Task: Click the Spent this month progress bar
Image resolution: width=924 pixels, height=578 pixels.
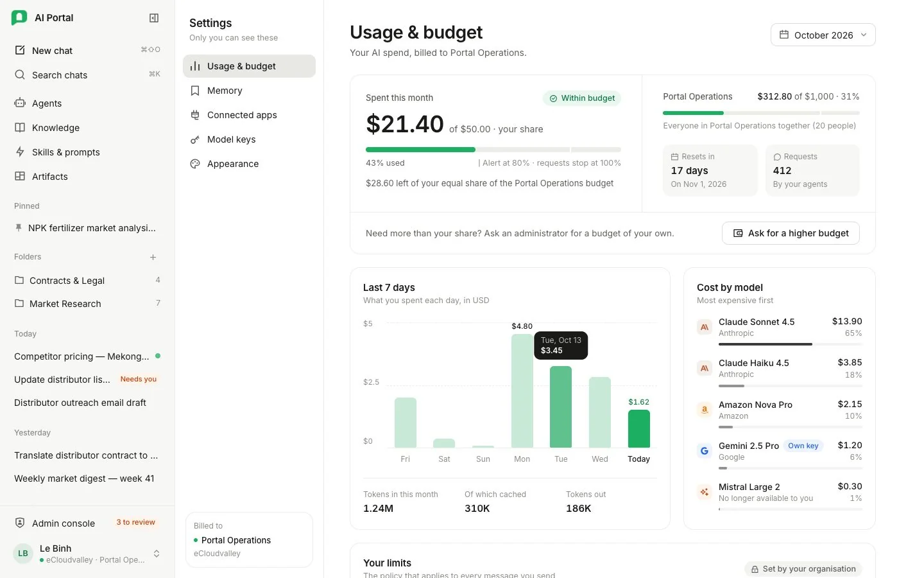Action: (x=493, y=150)
